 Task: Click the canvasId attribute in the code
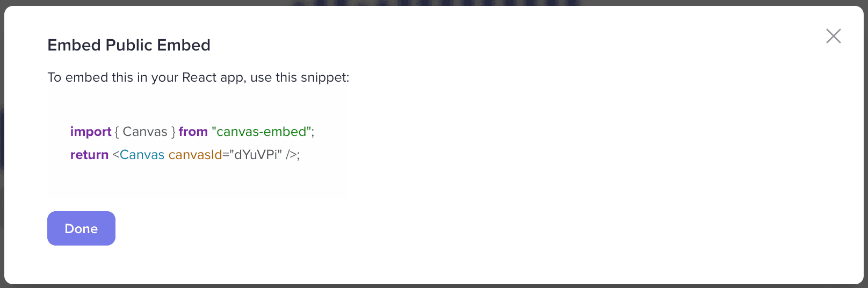click(196, 155)
